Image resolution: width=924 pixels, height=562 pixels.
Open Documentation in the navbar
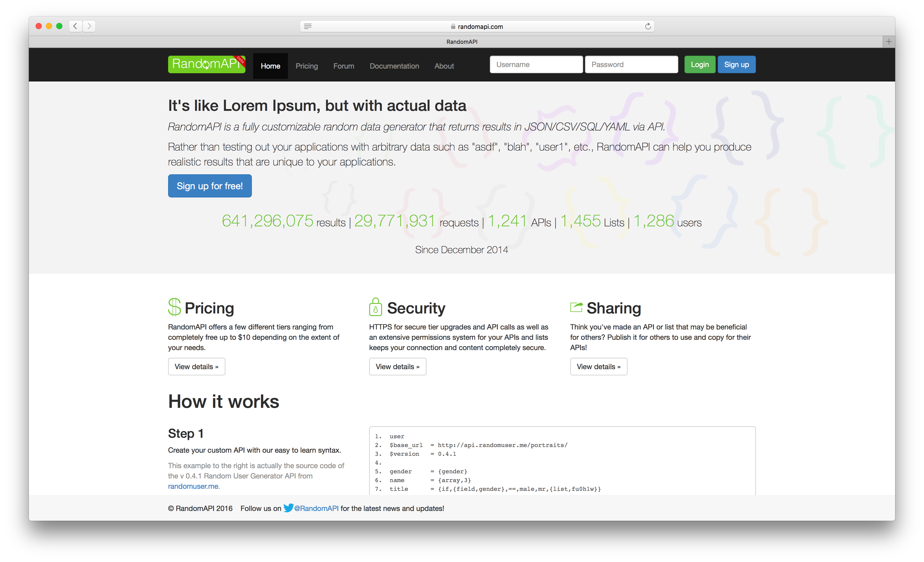pos(394,66)
